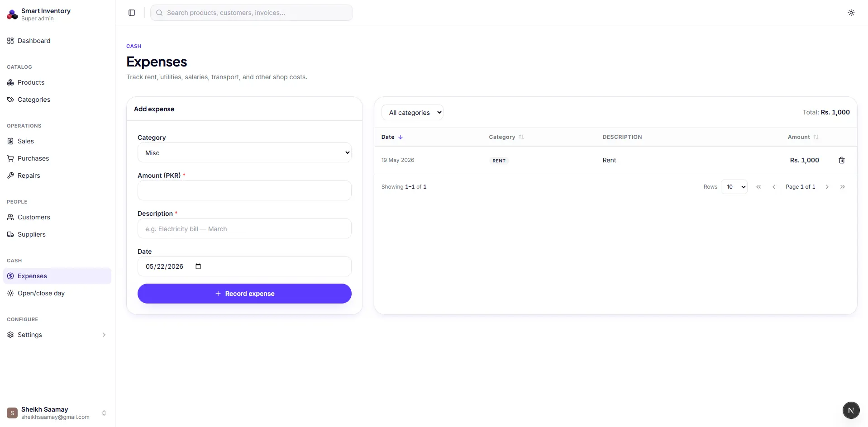Open the Rows per page dropdown
Screen dimensions: 868x427
point(734,187)
